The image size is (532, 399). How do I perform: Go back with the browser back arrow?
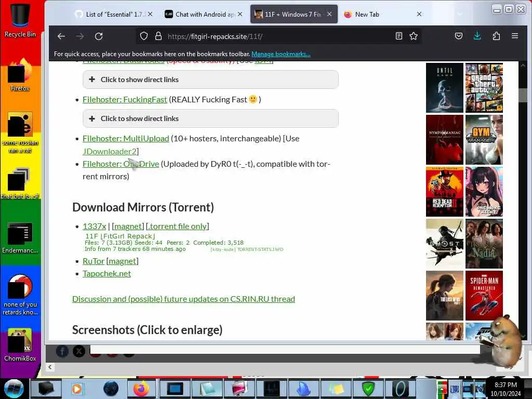61,36
